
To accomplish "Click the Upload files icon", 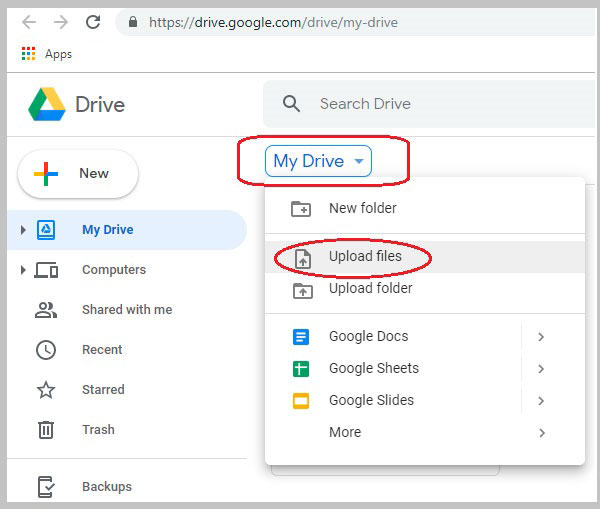I will tap(303, 258).
